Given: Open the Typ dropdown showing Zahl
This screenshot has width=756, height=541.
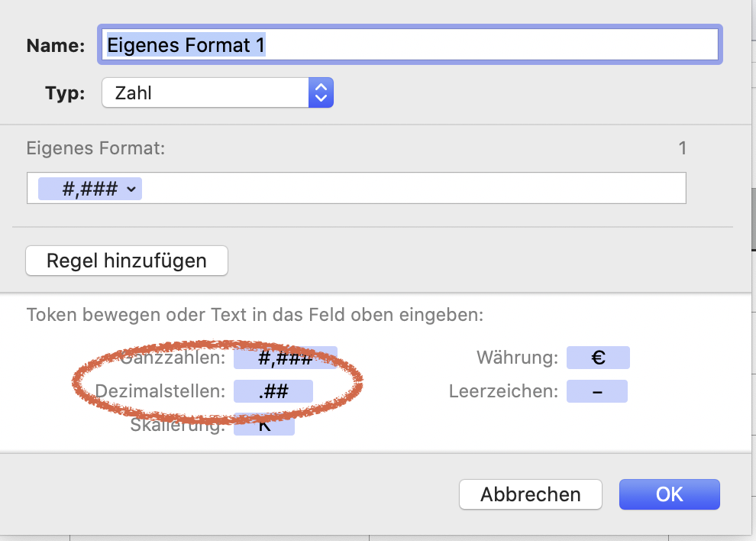Looking at the screenshot, I should (217, 93).
